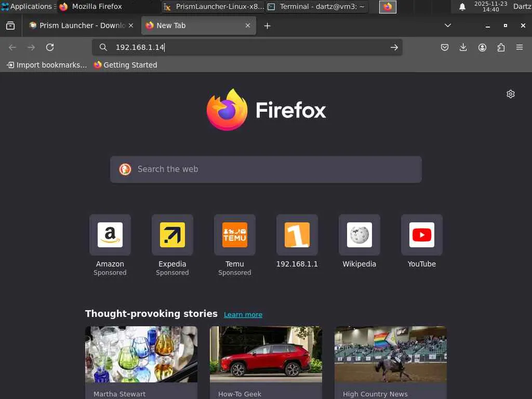Open Pocket save icon
This screenshot has height=399, width=532.
pyautogui.click(x=445, y=47)
